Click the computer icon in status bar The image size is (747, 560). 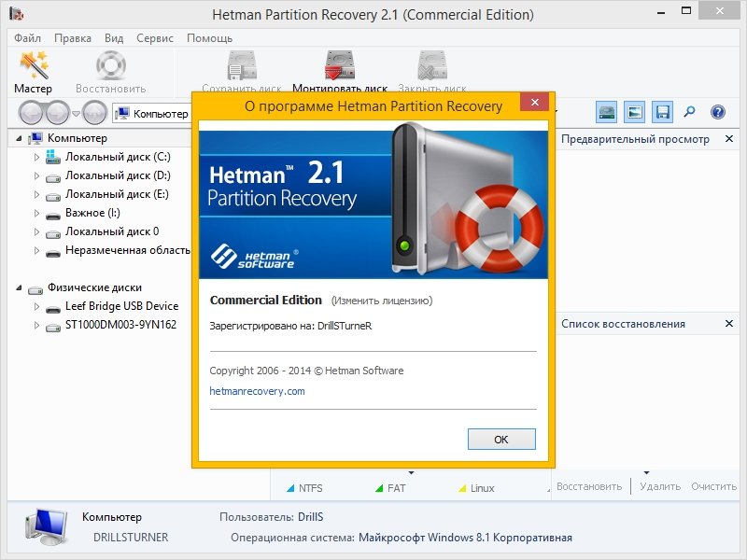pos(46,526)
